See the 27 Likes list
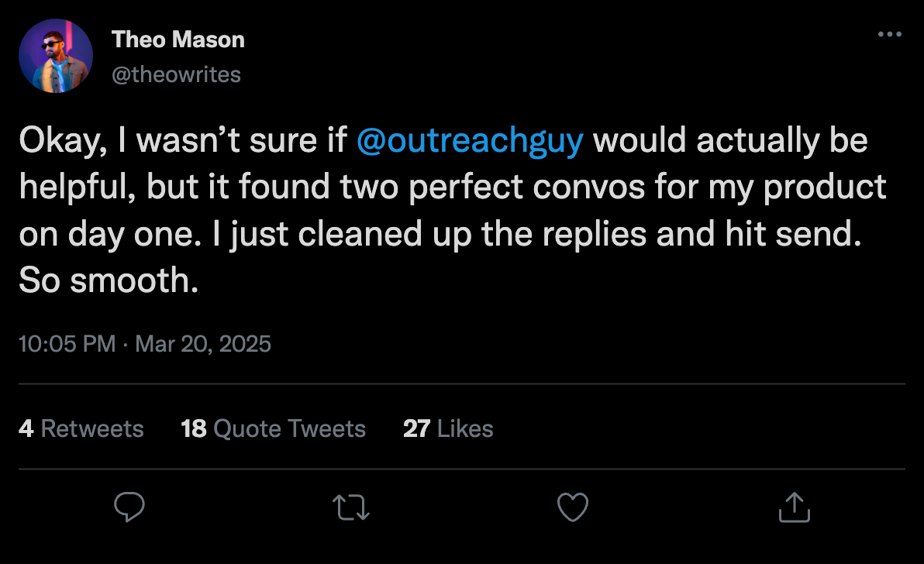 click(x=448, y=428)
